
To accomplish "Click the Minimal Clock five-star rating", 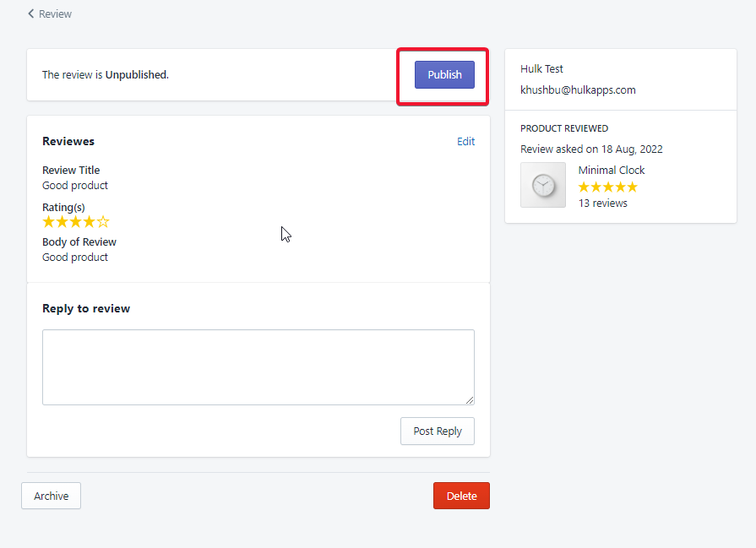I will (607, 187).
